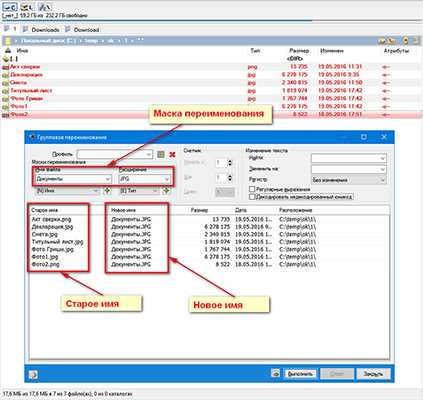Switch to the Downloads tab
423x400 pixels.
41,30
